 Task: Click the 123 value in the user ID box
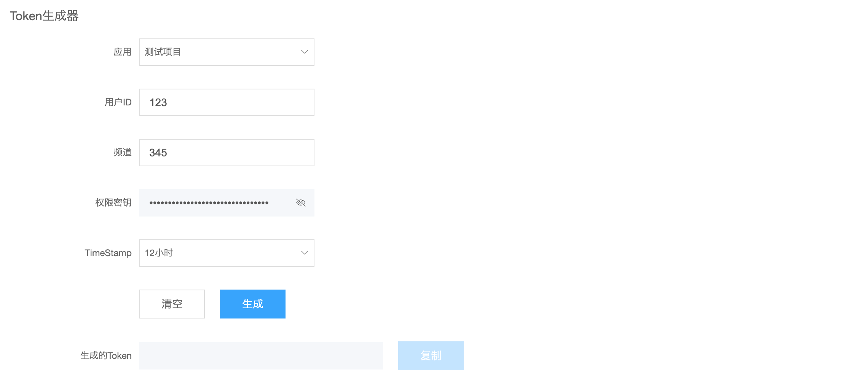point(158,102)
